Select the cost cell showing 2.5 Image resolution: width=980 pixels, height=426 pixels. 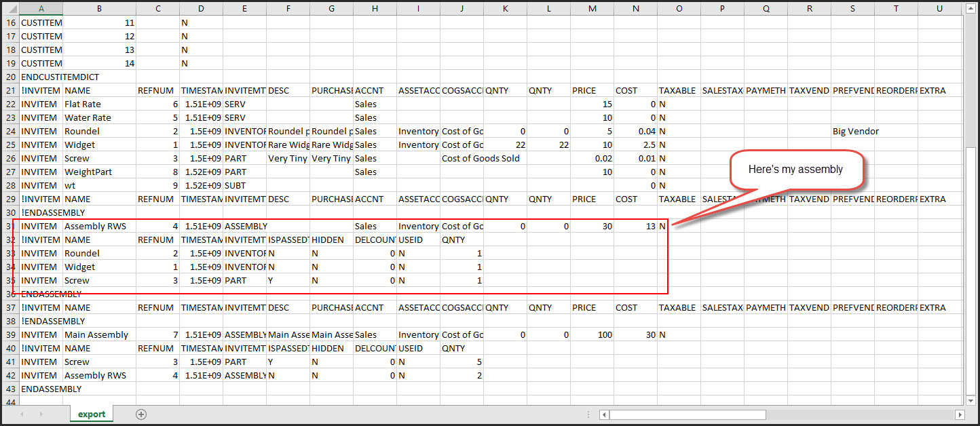click(x=635, y=144)
